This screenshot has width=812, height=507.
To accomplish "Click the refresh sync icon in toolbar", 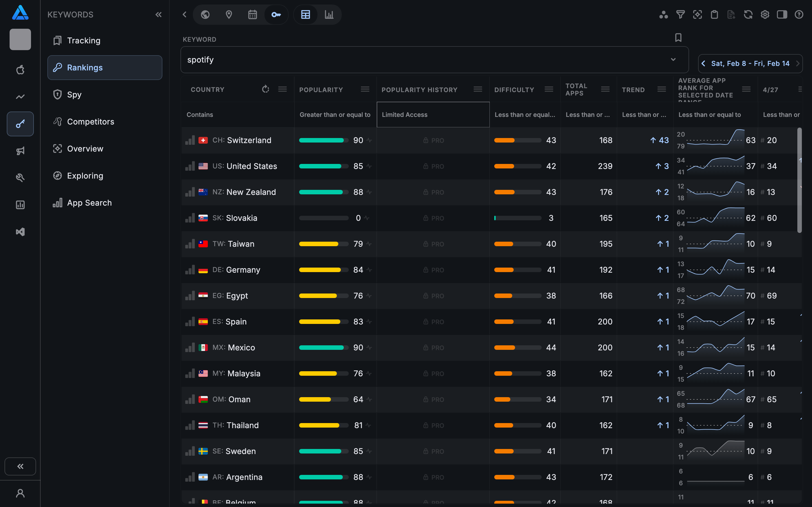I will click(x=748, y=14).
